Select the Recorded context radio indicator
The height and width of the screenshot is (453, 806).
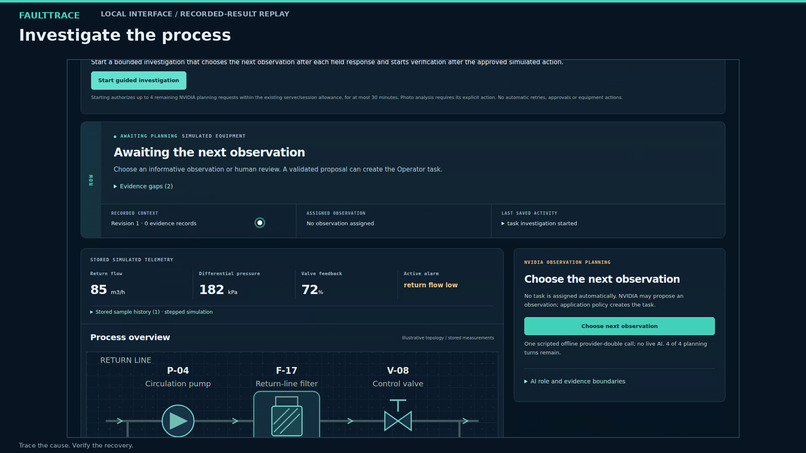tap(260, 223)
